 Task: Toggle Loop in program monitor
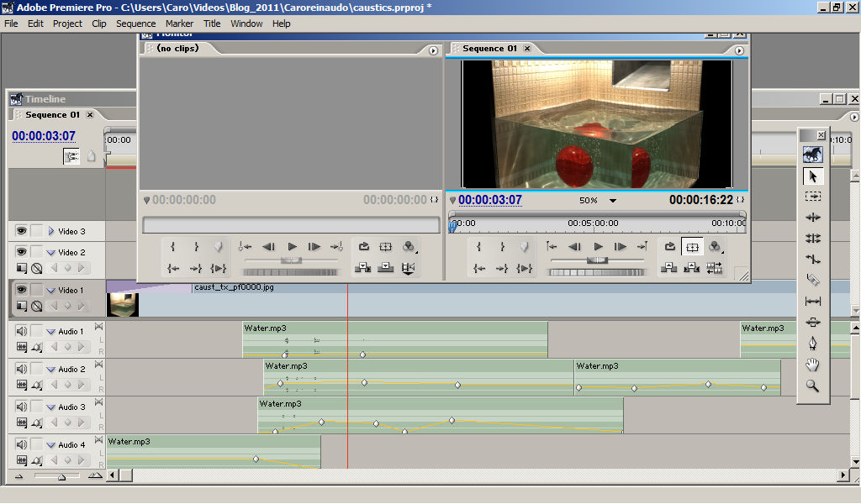[x=670, y=247]
